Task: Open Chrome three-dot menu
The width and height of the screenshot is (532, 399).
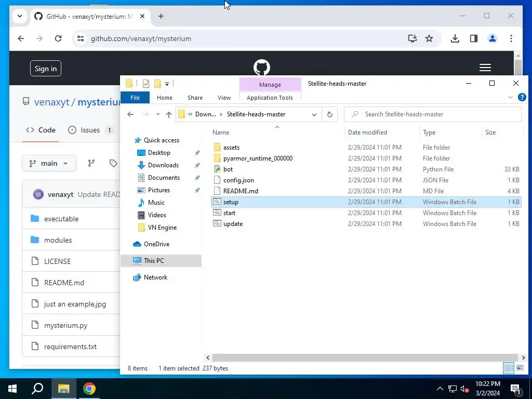Action: coord(511,38)
